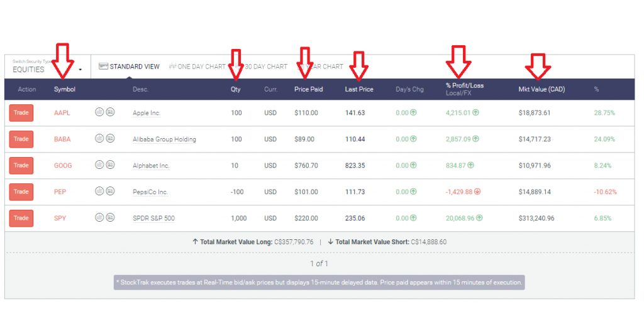Click the Desc. column header
Viewport: 644px width, 319px height.
(140, 89)
